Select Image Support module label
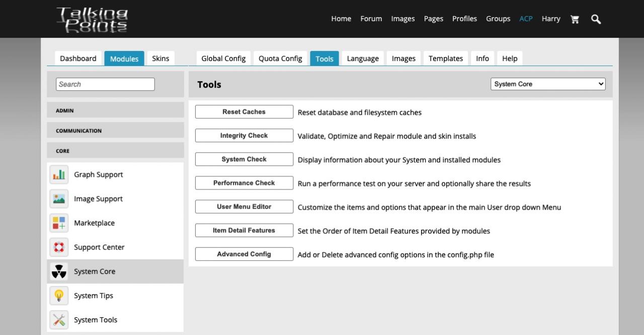This screenshot has width=644, height=335. point(98,199)
